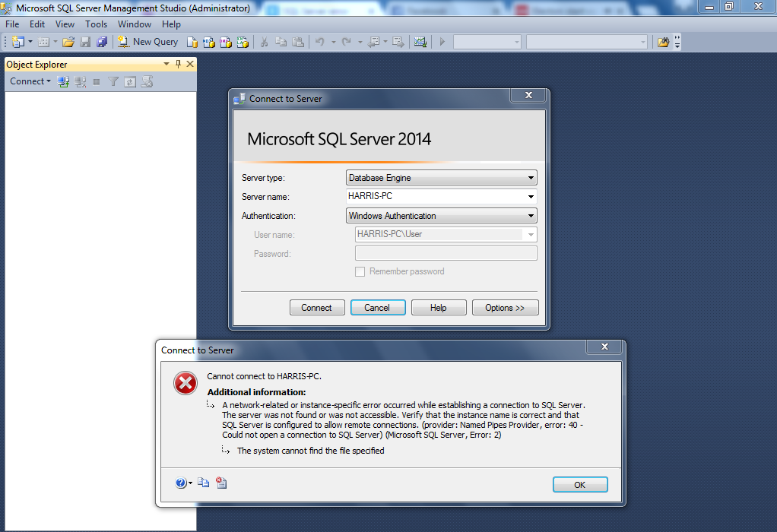The width and height of the screenshot is (777, 532).
Task: Click the Save disk icon
Action: pyautogui.click(x=85, y=42)
